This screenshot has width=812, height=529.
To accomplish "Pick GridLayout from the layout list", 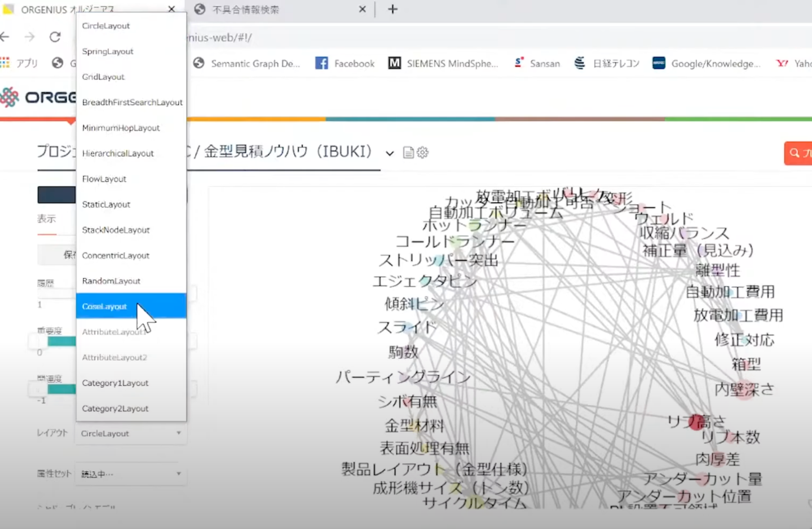I will [131, 77].
